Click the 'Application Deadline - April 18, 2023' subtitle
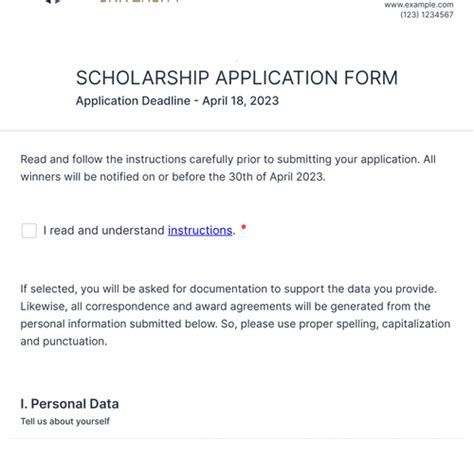This screenshot has height=458, width=474. pos(177,101)
